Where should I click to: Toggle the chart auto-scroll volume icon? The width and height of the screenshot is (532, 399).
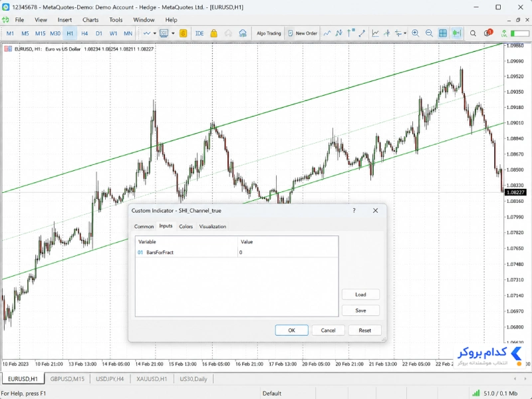coord(457,33)
